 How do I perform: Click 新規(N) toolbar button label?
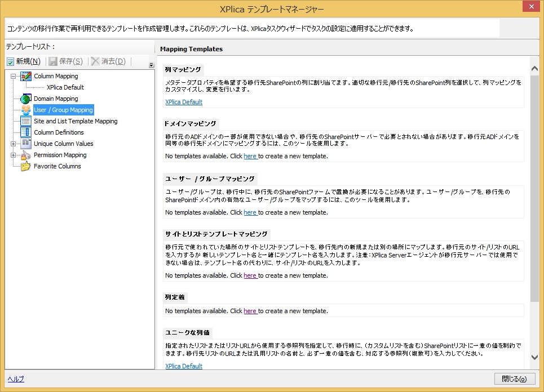[28, 61]
